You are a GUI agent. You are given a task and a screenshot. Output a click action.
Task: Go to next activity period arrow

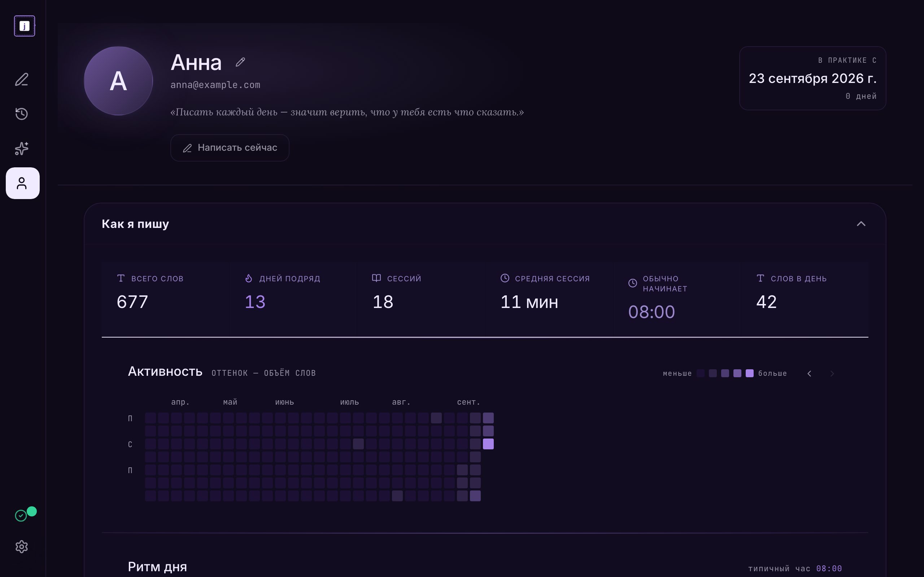(x=832, y=374)
